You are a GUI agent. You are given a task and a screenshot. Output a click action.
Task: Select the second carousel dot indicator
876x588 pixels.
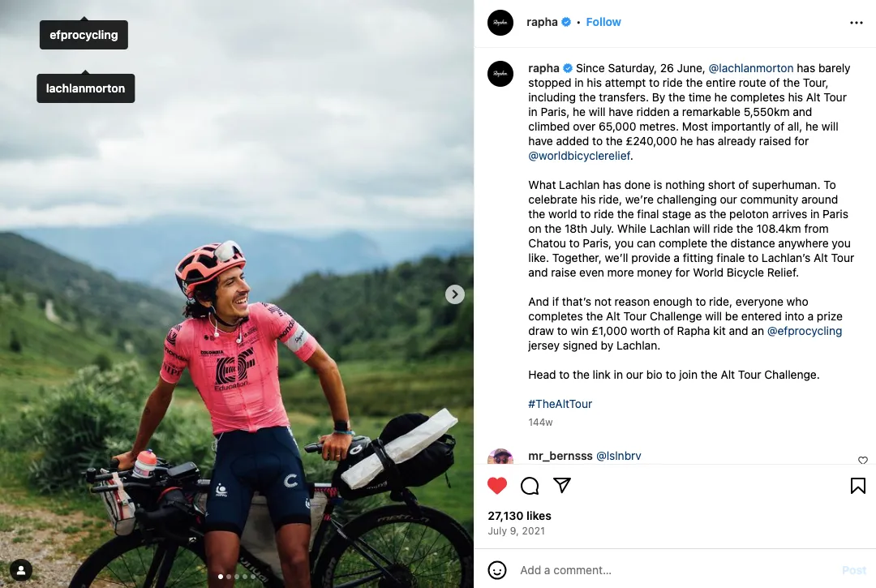[229, 577]
